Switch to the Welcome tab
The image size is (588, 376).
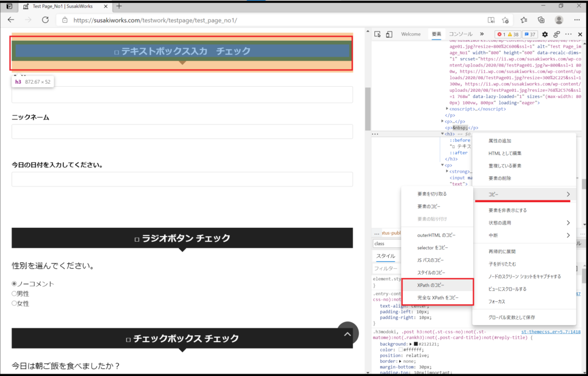click(x=411, y=34)
